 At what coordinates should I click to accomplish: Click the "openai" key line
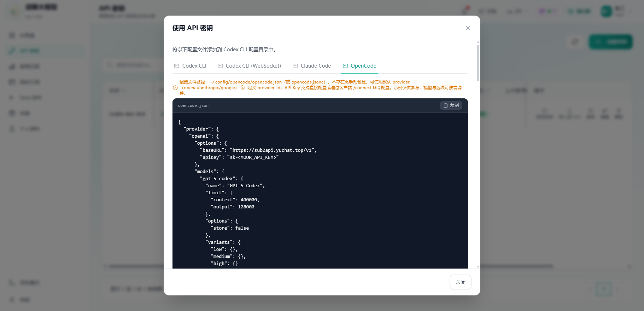coord(204,136)
